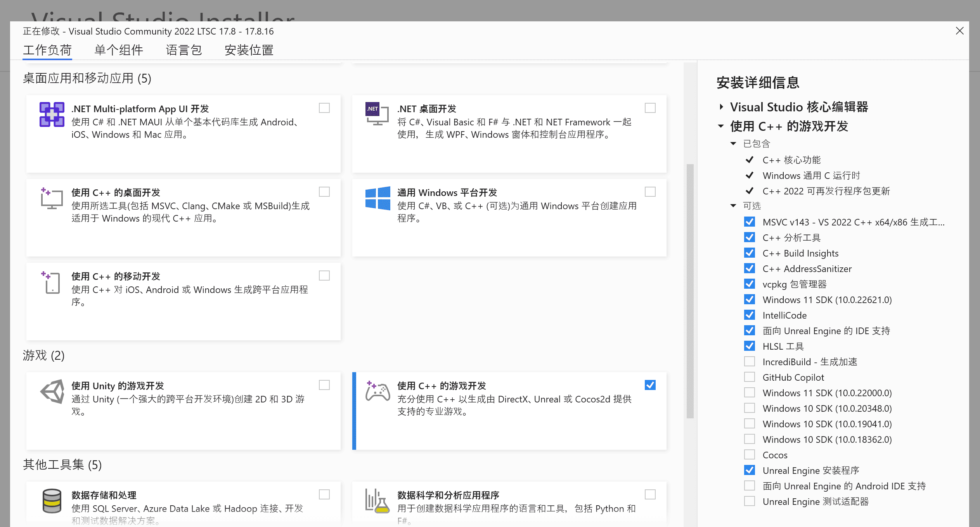Check the 数据存储和处理 workload checkbox

324,494
